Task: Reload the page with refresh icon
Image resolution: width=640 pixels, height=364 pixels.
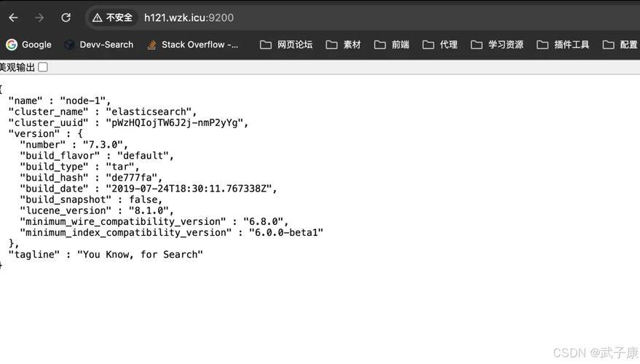Action: (66, 17)
